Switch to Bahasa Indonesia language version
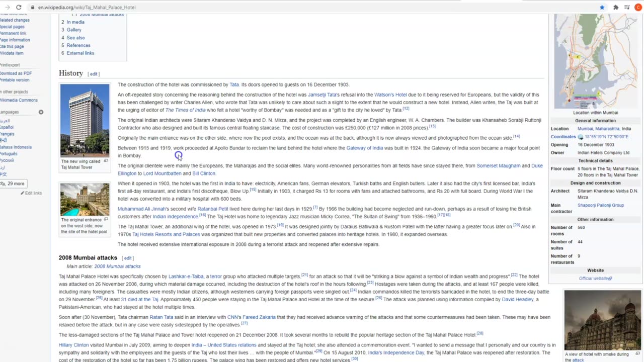The height and width of the screenshot is (362, 644). coord(16,147)
